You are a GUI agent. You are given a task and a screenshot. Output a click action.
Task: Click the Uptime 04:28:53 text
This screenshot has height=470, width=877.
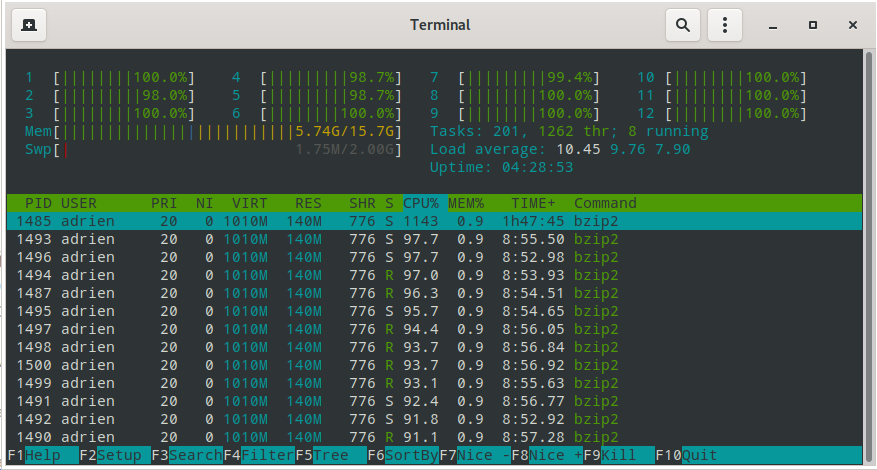[x=502, y=168]
